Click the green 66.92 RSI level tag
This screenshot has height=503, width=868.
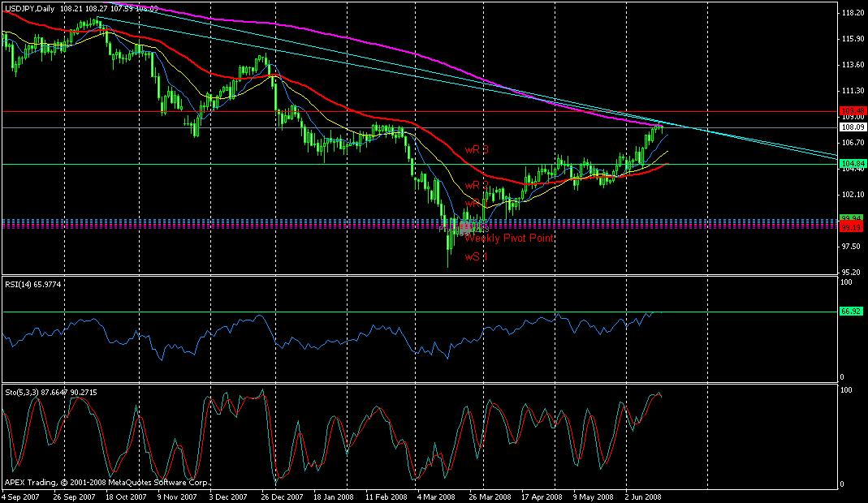tap(850, 311)
